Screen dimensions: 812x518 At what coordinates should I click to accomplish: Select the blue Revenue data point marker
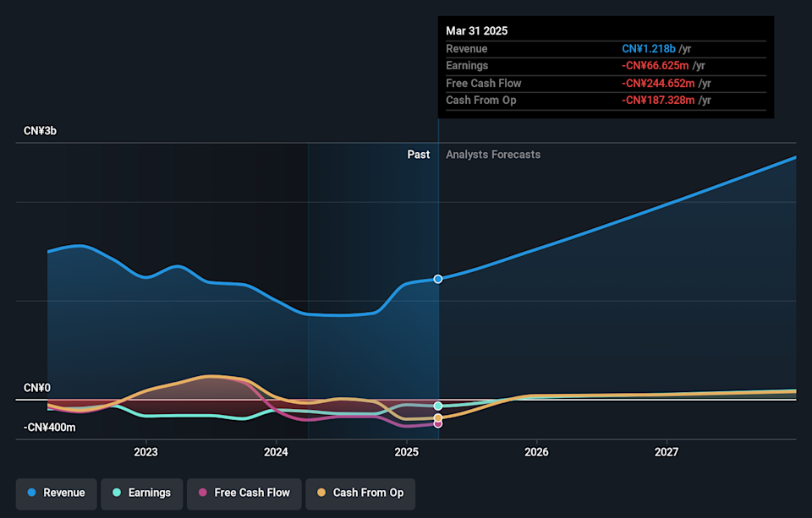(x=438, y=279)
